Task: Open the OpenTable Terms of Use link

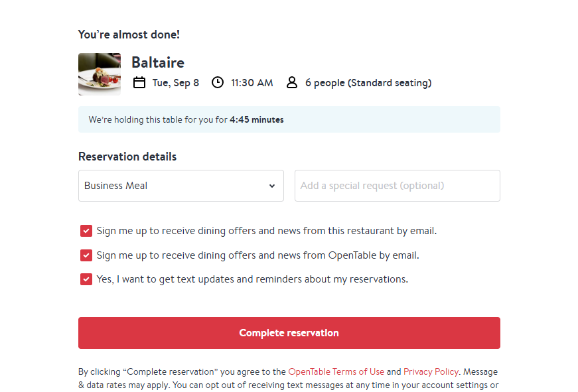Action: 336,371
